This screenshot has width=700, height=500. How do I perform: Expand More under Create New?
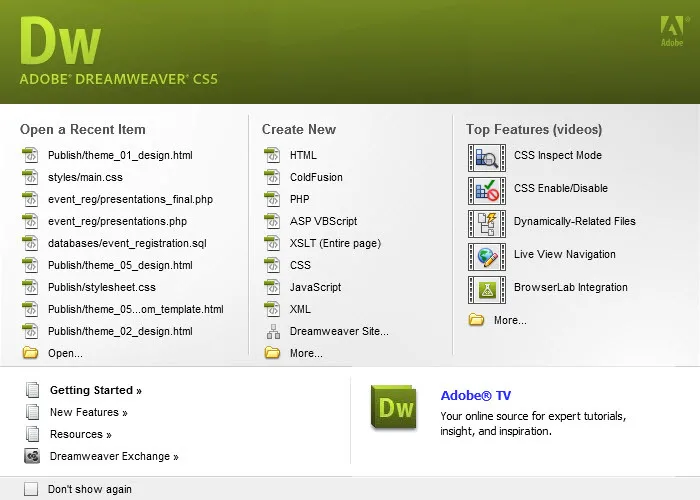[306, 353]
